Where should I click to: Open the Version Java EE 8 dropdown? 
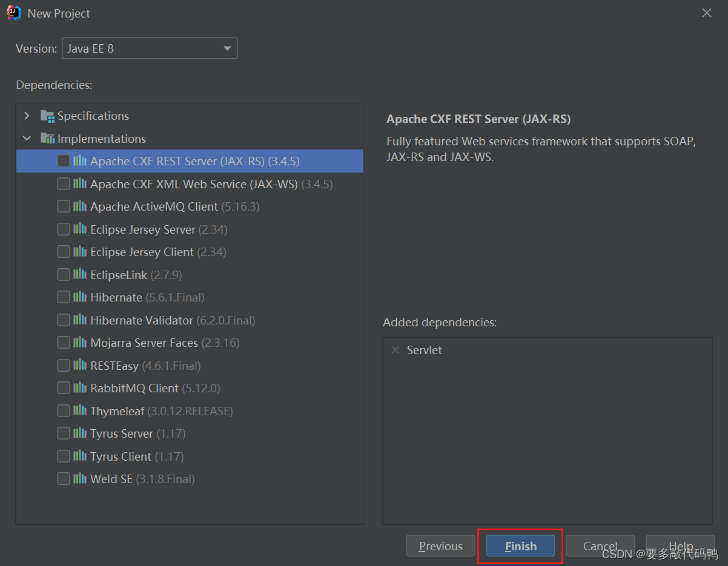point(150,48)
